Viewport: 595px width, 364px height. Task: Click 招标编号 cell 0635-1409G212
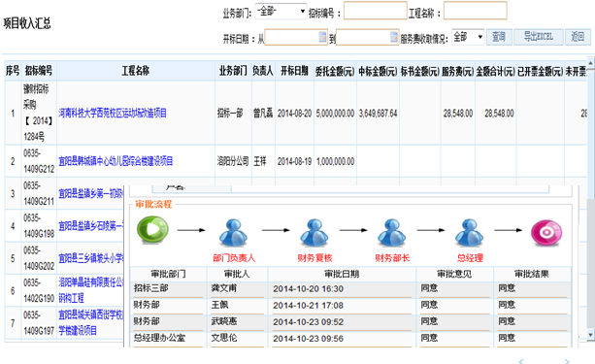(39, 161)
